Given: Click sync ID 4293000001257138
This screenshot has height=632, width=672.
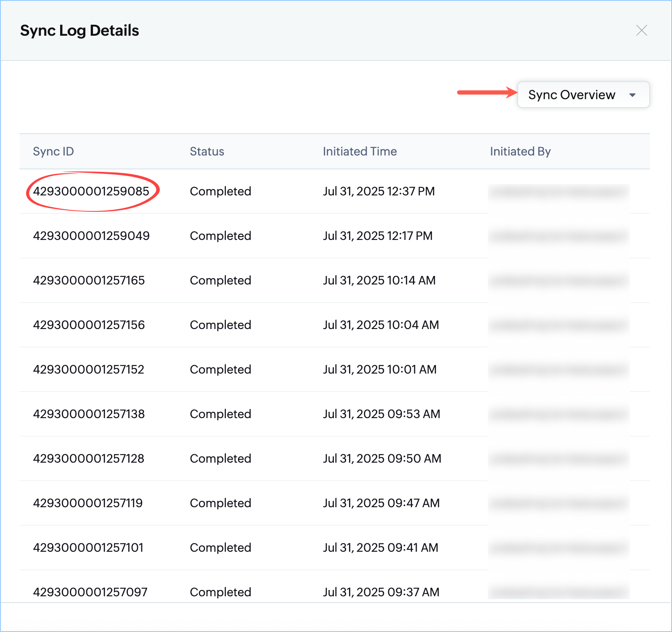Looking at the screenshot, I should [89, 414].
